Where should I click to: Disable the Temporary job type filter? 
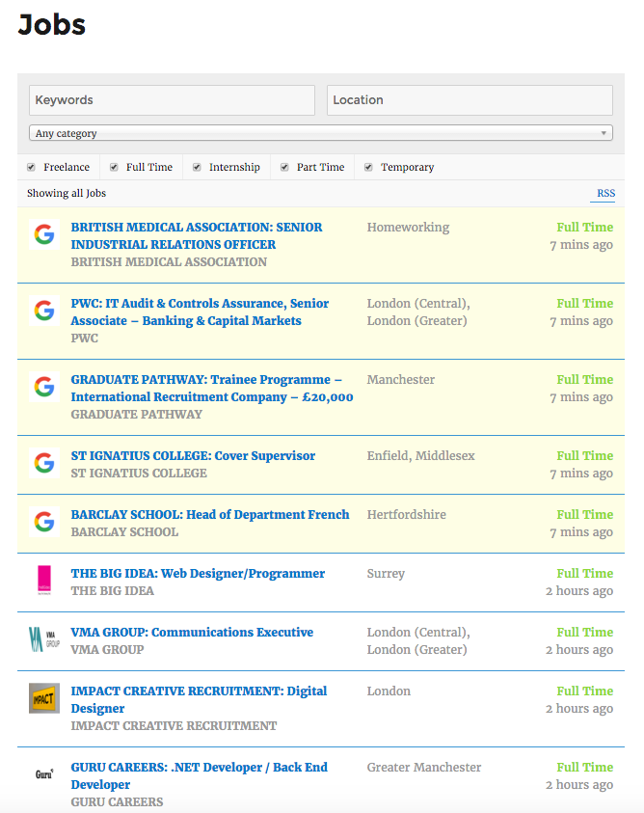pos(368,167)
